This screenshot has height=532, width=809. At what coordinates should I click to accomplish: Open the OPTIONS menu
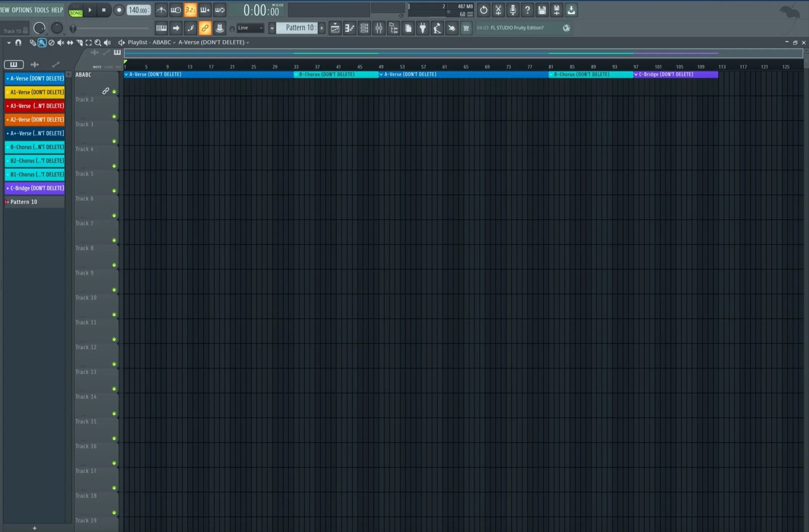[22, 10]
